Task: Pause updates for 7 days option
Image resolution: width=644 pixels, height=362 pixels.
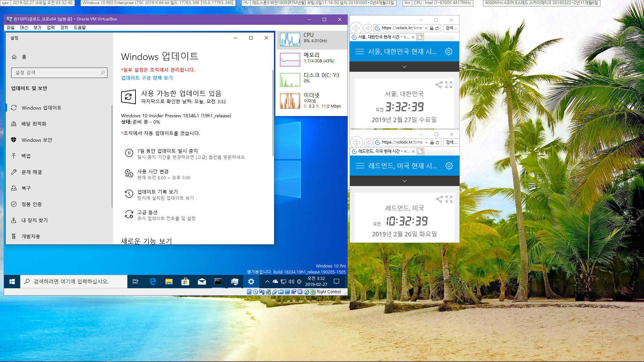Action: click(185, 154)
